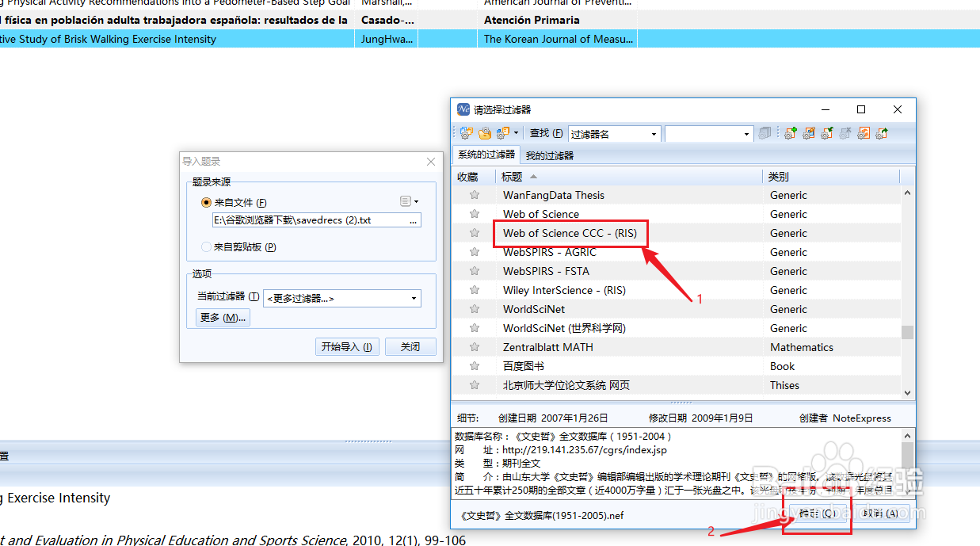Toggle favorite star for Wiley InterScience - (RIS)
Image resolution: width=980 pixels, height=546 pixels.
tap(475, 290)
